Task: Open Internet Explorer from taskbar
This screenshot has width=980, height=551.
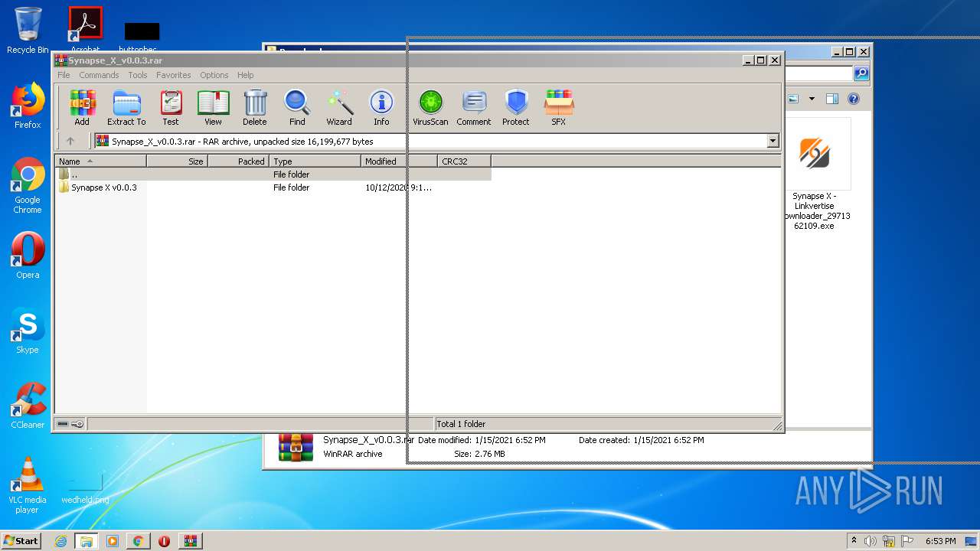Action: tap(60, 541)
